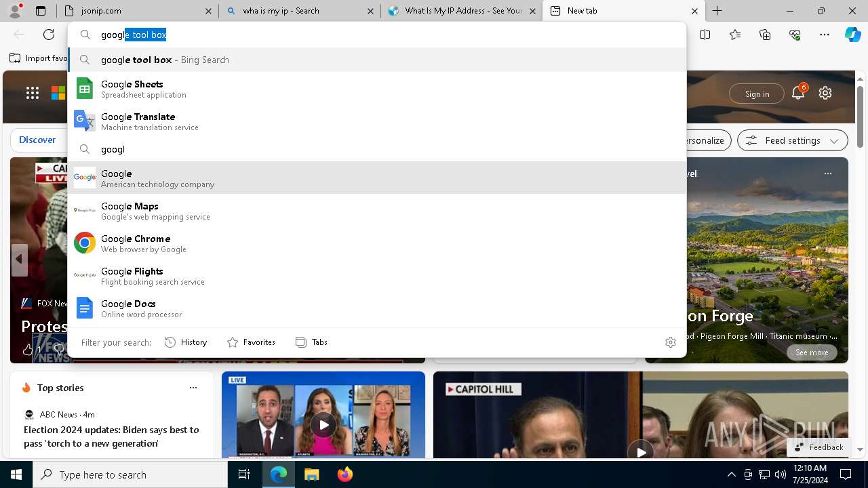Open search suggestion settings gear
This screenshot has height=488, width=868.
click(671, 342)
